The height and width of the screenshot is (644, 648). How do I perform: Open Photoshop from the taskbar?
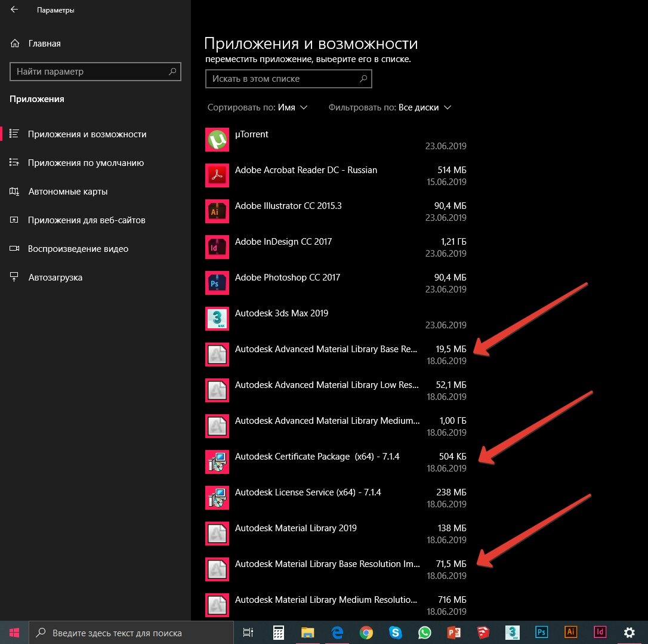point(541,633)
